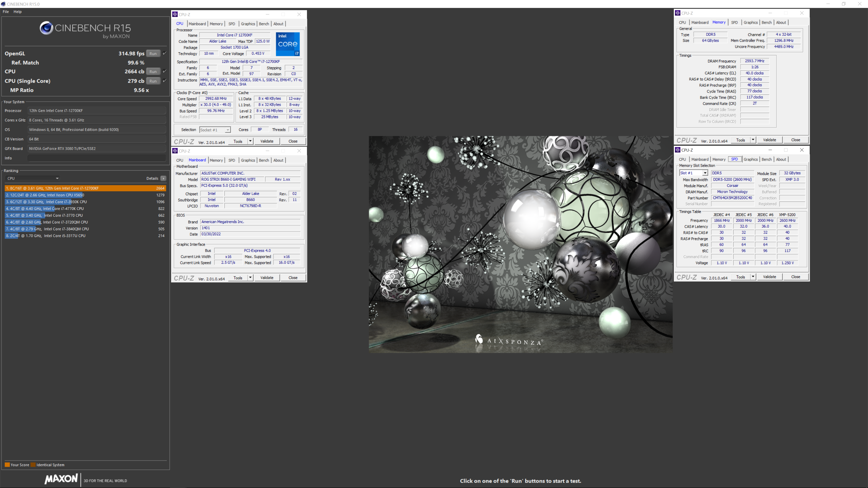This screenshot has width=868, height=488.
Task: Expand Tools dropdown arrow in the CPU window
Action: point(250,141)
